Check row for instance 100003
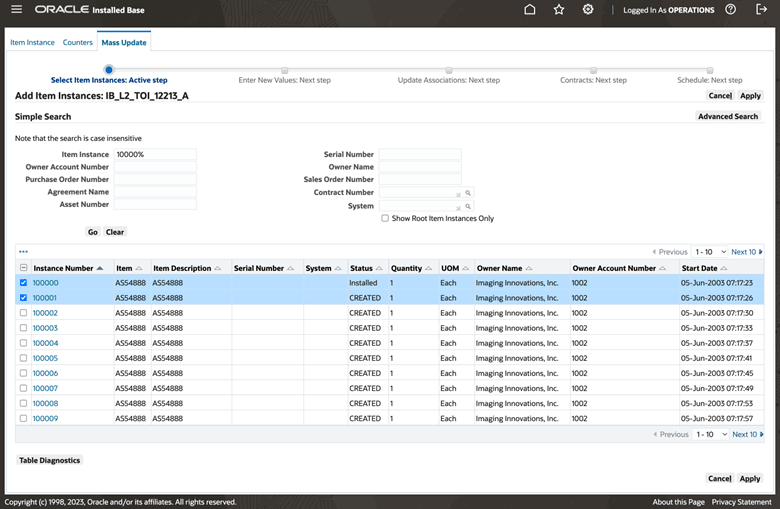 (x=23, y=328)
